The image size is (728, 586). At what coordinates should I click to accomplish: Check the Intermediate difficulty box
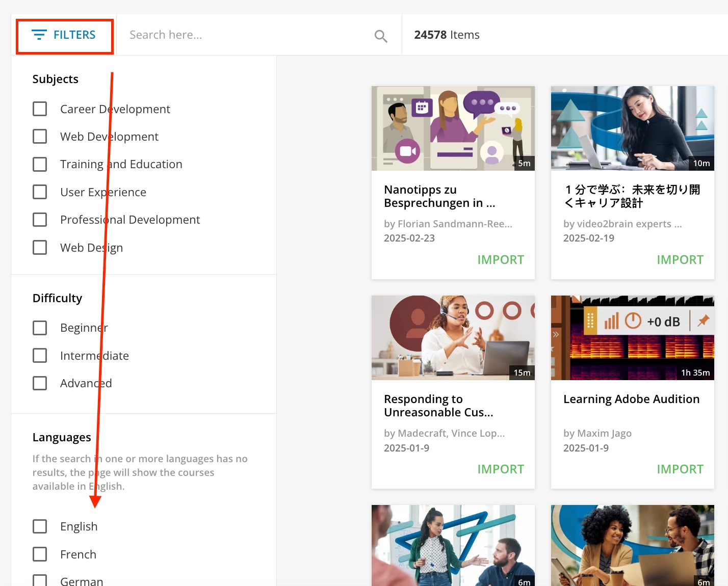[40, 356]
